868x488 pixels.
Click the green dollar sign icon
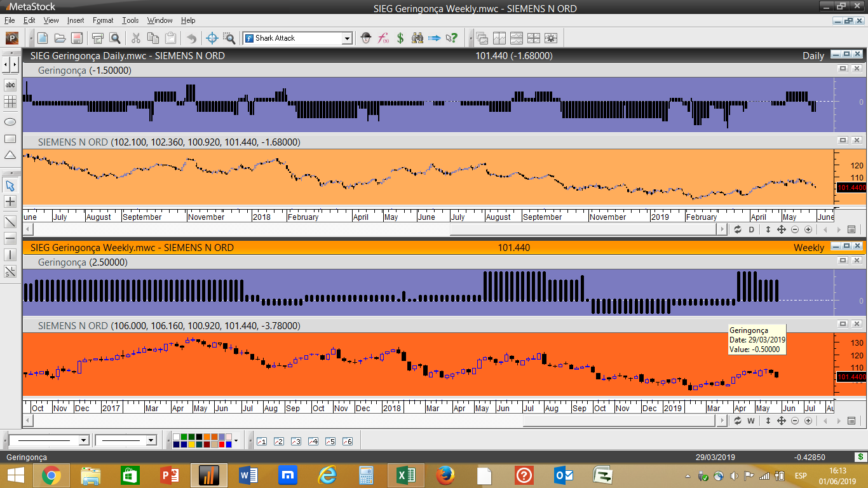400,38
